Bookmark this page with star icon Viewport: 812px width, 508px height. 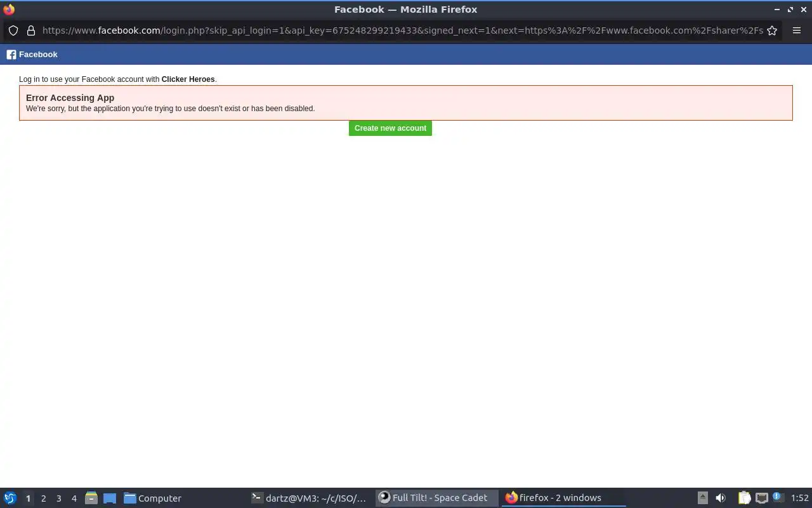(772, 30)
